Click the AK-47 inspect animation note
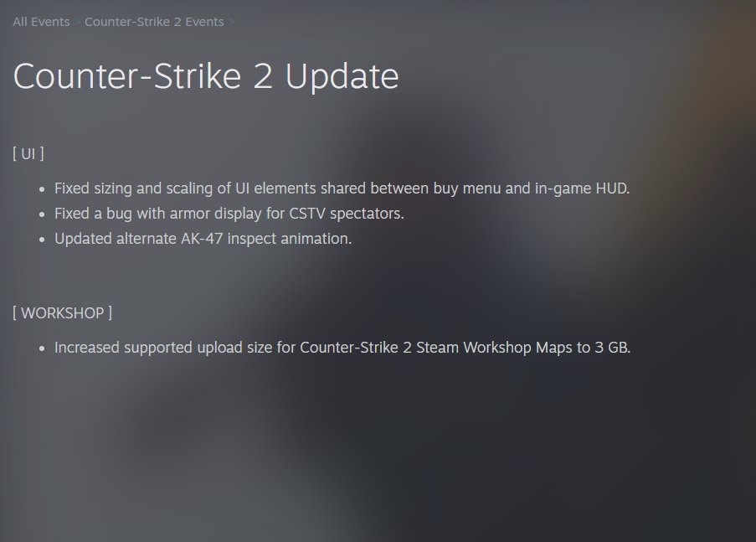Screen dimensions: 756x542 [x=203, y=239]
